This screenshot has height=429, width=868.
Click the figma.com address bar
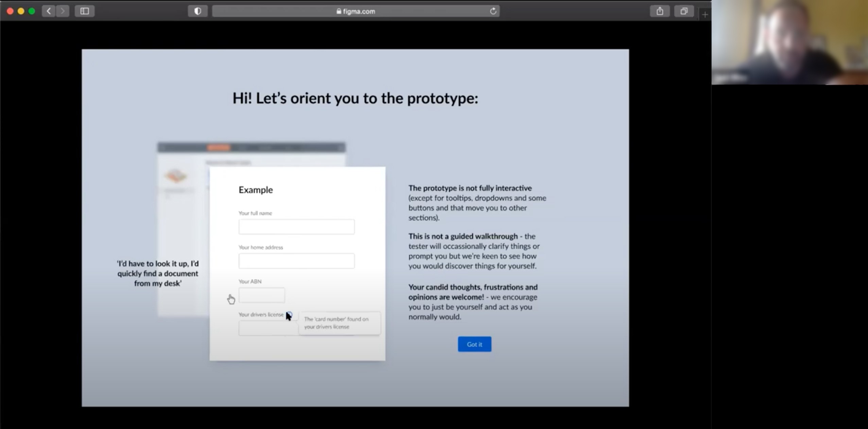(x=355, y=11)
